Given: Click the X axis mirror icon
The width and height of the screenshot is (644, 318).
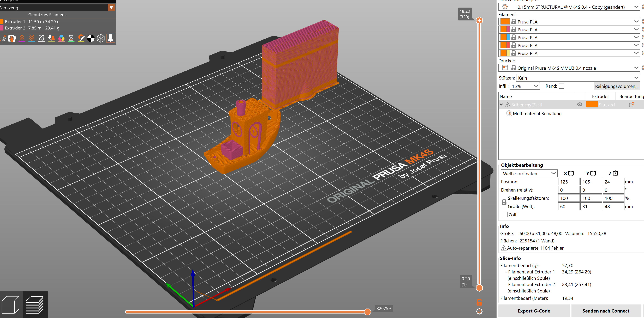Looking at the screenshot, I should [x=571, y=173].
